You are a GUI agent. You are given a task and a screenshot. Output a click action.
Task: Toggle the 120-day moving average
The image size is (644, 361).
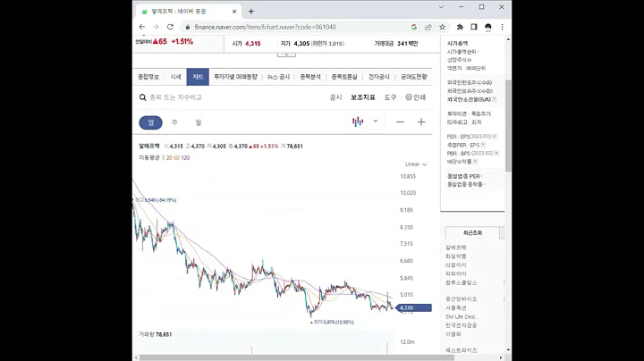point(185,157)
